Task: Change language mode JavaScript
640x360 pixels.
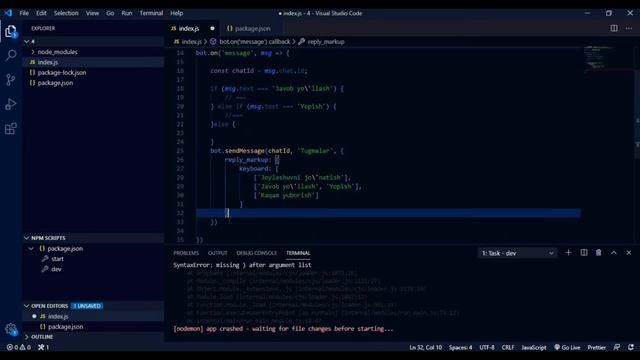Action: pyautogui.click(x=533, y=347)
